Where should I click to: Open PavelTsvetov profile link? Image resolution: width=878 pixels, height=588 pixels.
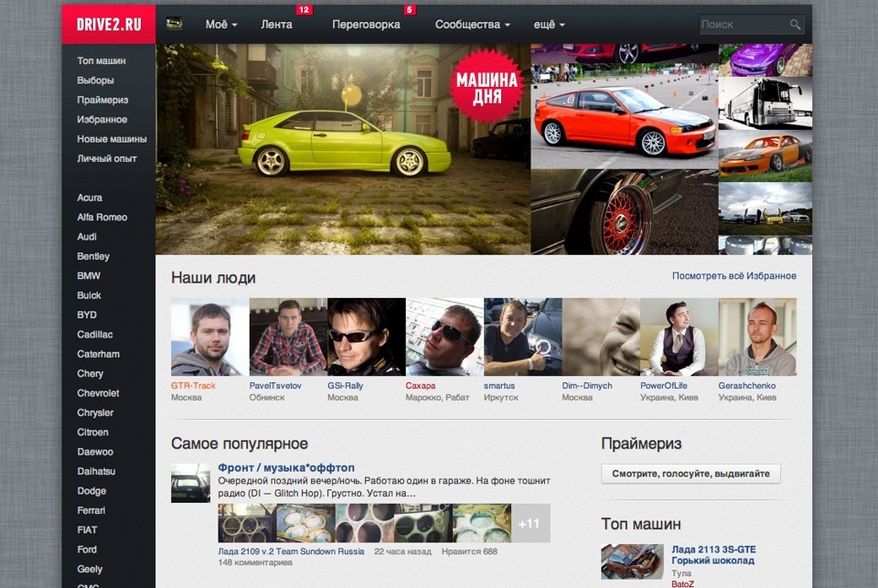[275, 385]
